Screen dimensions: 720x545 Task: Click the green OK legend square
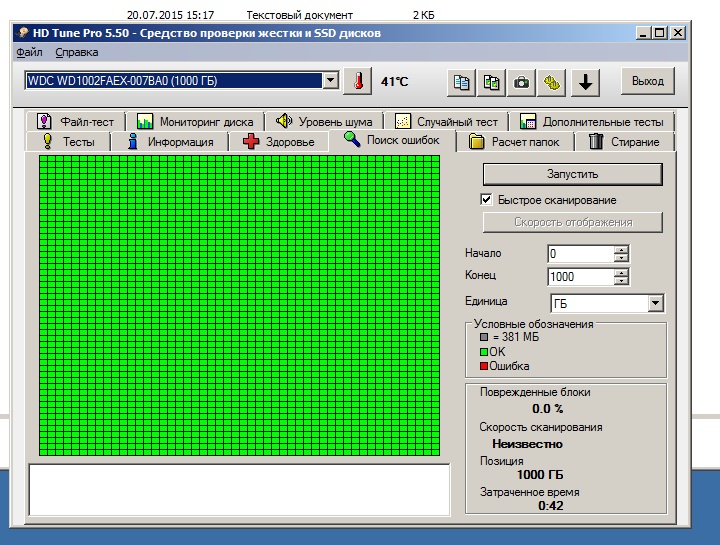point(484,352)
